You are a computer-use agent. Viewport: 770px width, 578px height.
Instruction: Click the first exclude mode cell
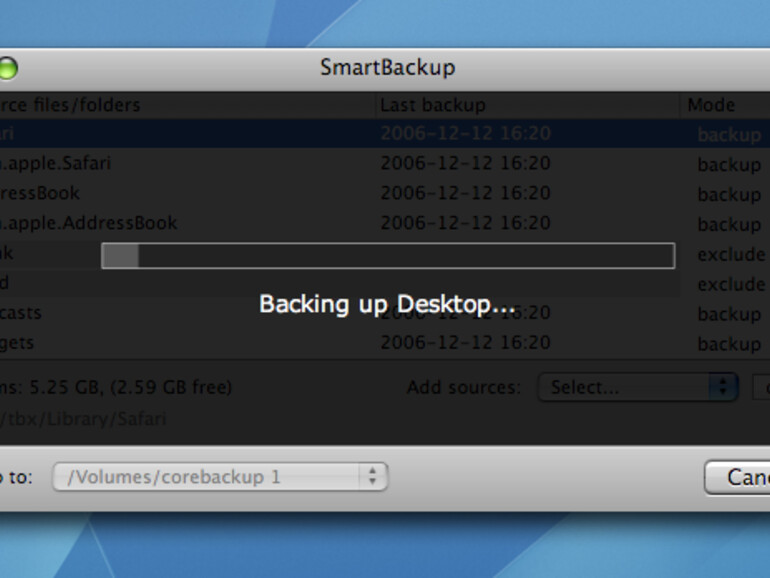731,254
